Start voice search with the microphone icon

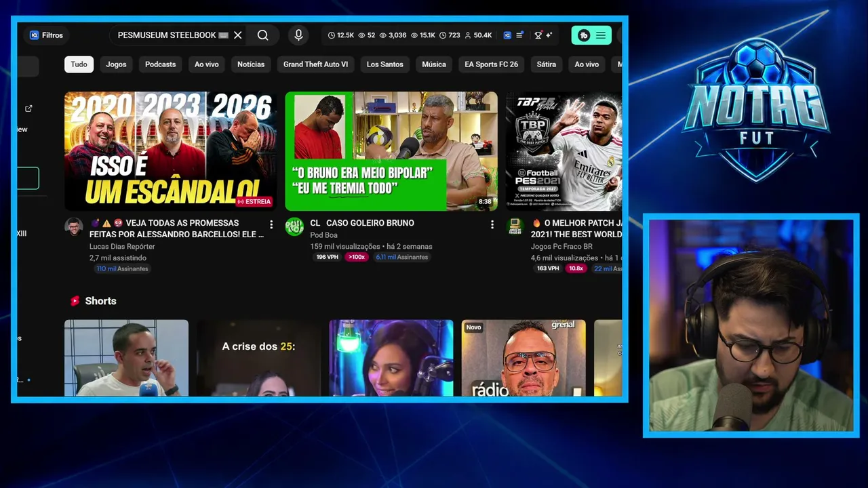(298, 35)
